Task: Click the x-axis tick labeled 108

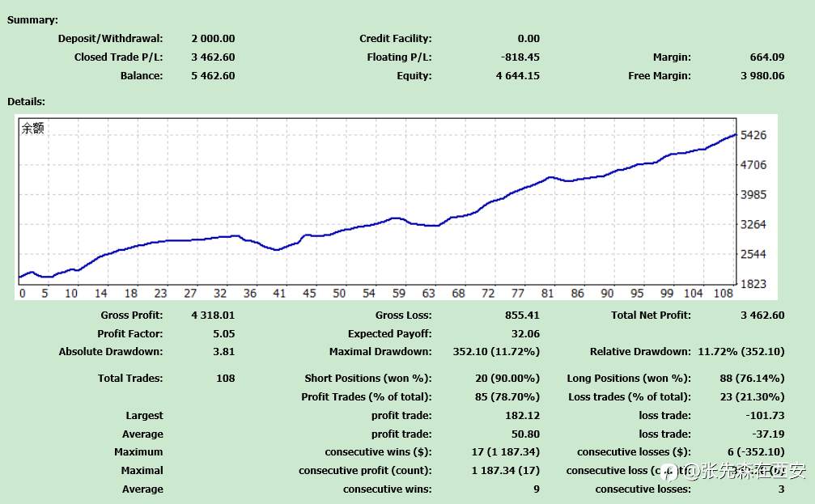Action: (723, 294)
